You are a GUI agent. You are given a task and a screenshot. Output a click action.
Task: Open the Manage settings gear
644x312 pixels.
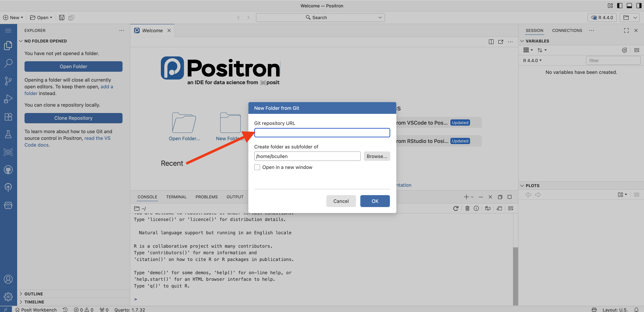[8, 297]
